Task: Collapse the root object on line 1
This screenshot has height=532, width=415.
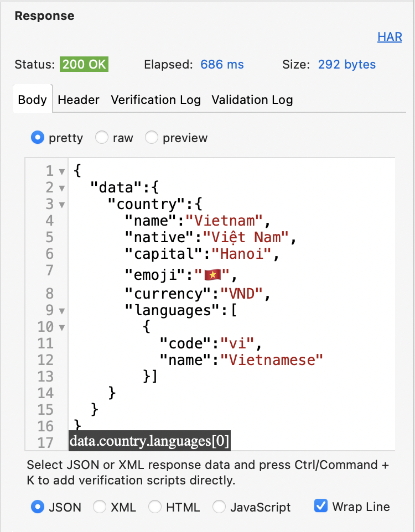Action: (x=61, y=171)
